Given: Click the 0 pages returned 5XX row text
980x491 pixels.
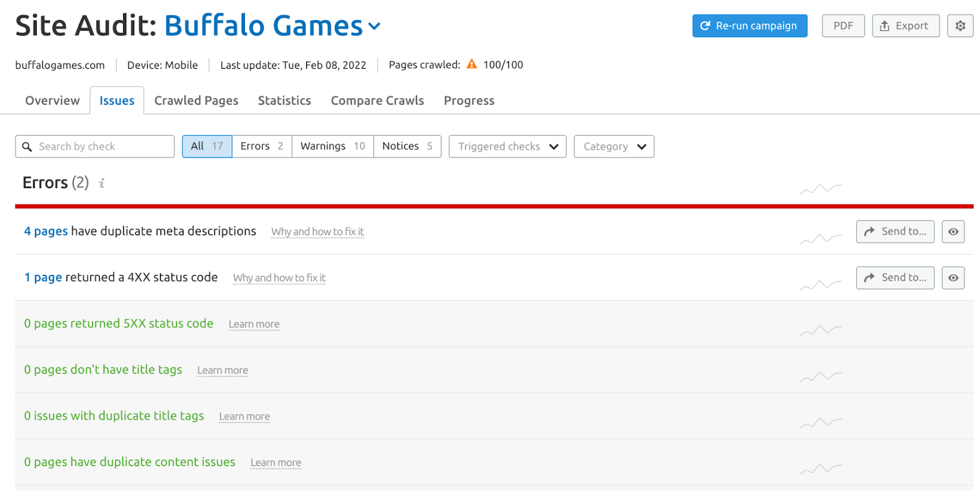Looking at the screenshot, I should pyautogui.click(x=119, y=323).
